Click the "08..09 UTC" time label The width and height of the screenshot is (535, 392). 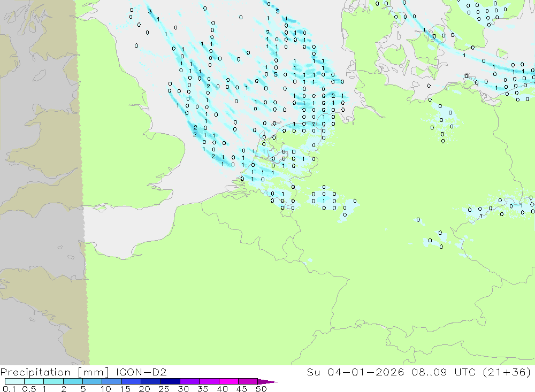[x=443, y=372]
